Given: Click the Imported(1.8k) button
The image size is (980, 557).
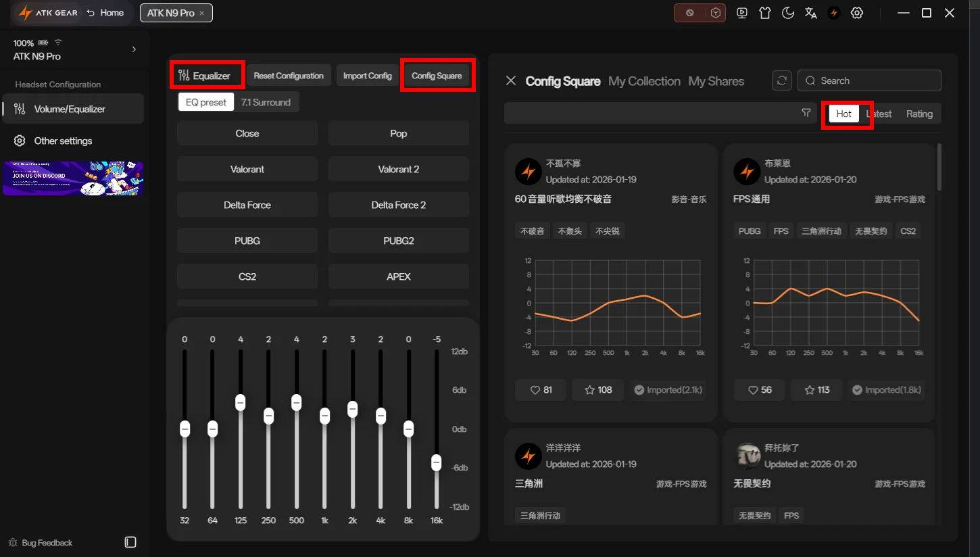Looking at the screenshot, I should click(887, 390).
